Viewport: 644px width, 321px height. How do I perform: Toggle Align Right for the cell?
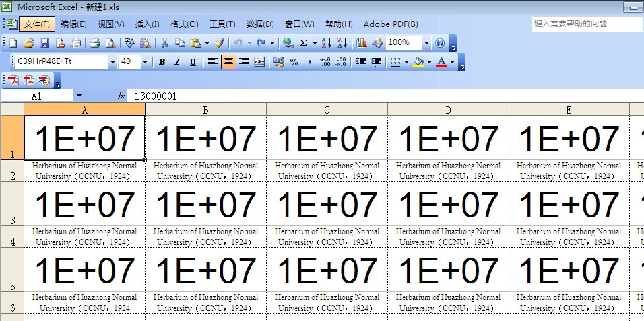[244, 62]
